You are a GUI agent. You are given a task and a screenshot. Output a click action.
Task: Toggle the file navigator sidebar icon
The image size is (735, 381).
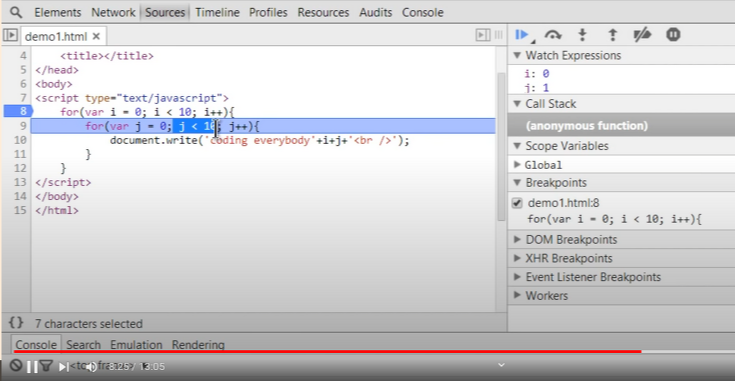pyautogui.click(x=10, y=35)
